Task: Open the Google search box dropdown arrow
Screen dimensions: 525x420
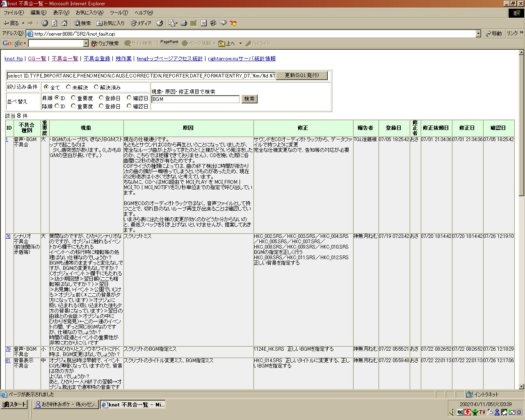Action: click(x=86, y=43)
